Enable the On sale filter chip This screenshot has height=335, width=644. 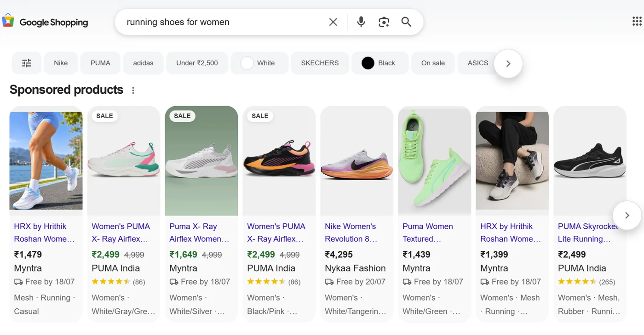433,63
